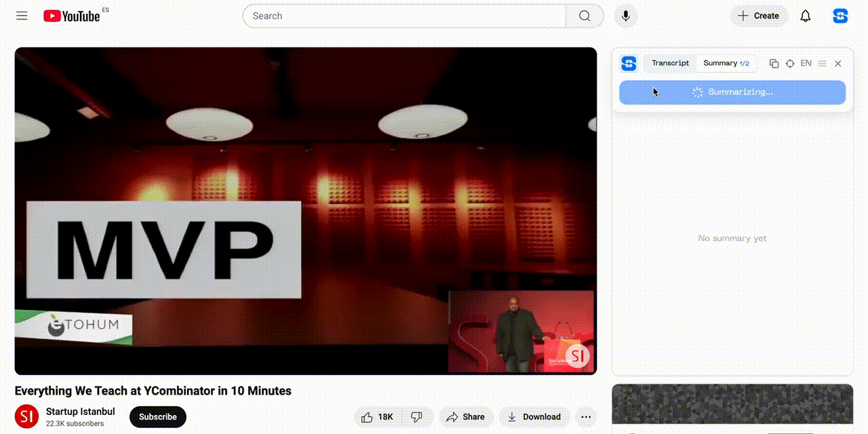Click the MVP video player
868x434 pixels.
[x=306, y=211]
